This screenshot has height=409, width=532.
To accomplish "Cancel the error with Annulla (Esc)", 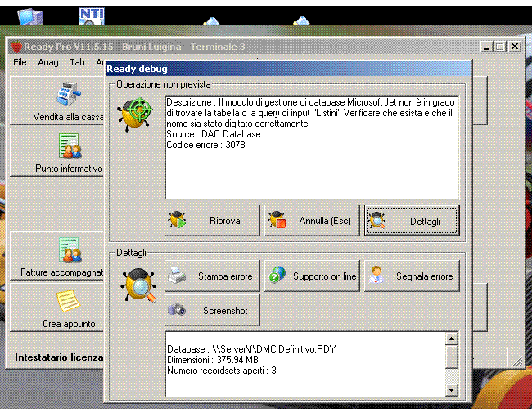I will (x=312, y=220).
